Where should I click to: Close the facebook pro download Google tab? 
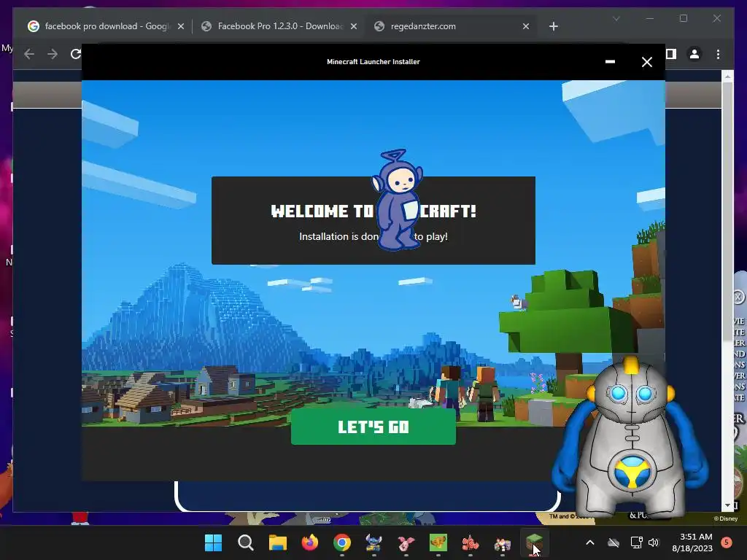[x=181, y=27]
